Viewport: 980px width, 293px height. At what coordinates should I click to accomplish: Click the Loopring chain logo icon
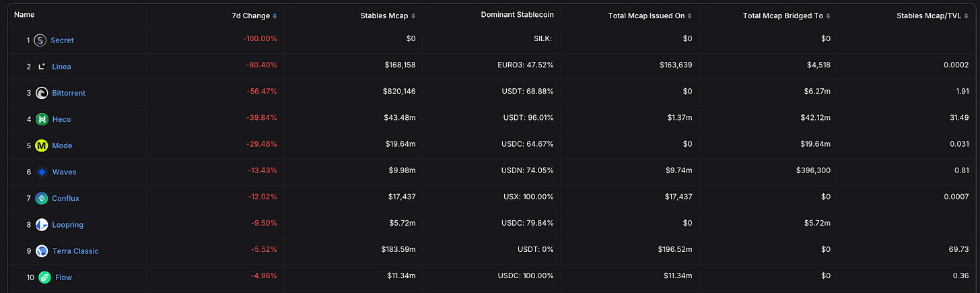click(x=42, y=224)
